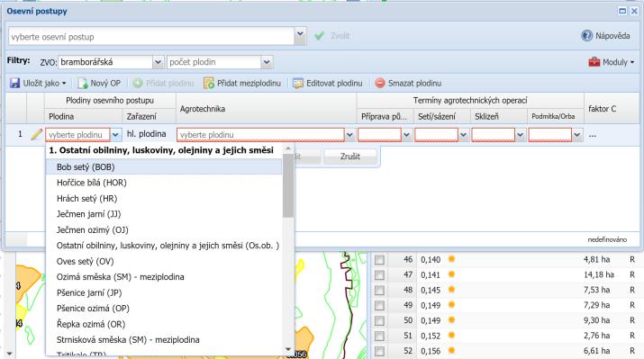Select Pšenice jarní (JP) from list

click(164, 292)
